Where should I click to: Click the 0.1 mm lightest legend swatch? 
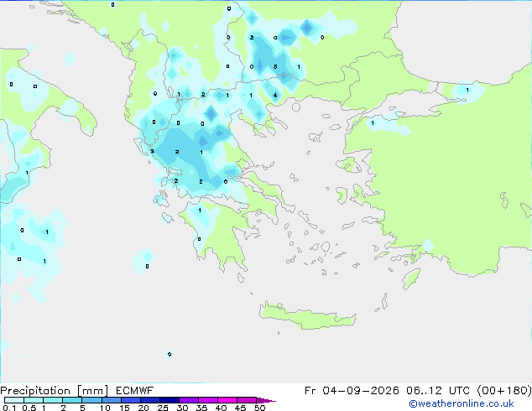point(14,400)
